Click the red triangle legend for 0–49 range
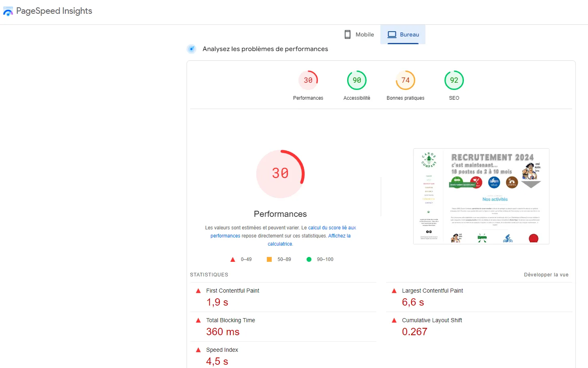The image size is (588, 368). pos(233,259)
